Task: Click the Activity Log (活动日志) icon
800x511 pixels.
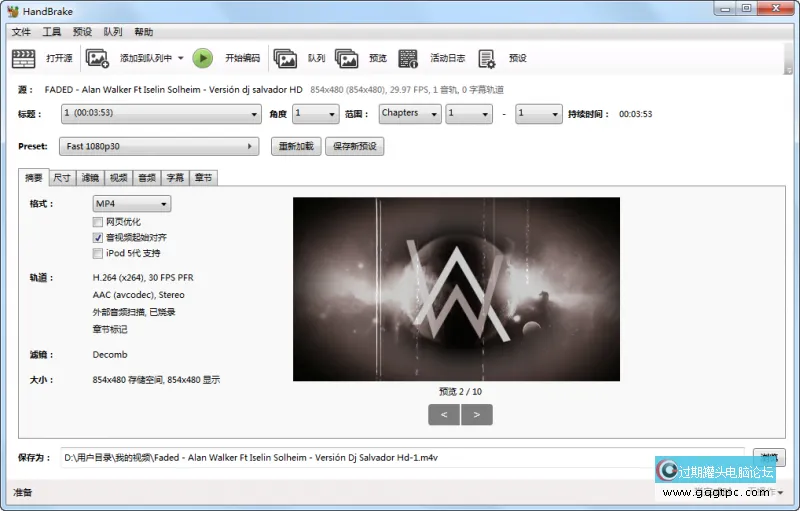Action: (408, 58)
